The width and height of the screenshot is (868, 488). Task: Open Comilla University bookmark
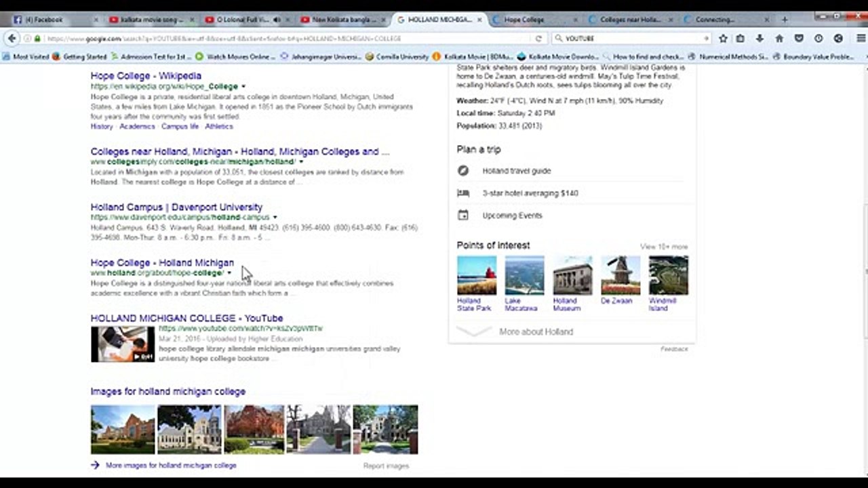(397, 57)
